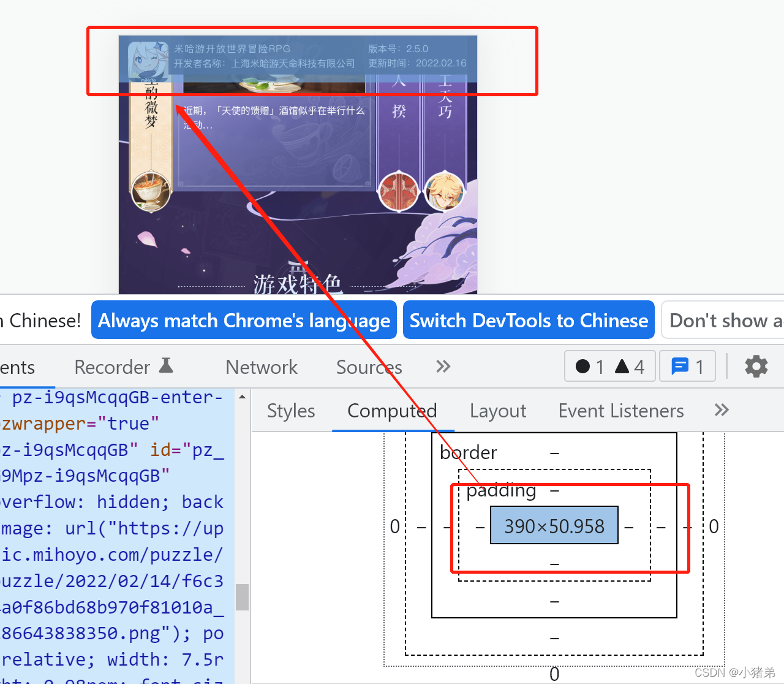Open the issues counter with message icon
Image resolution: width=784 pixels, height=684 pixels.
(x=687, y=367)
